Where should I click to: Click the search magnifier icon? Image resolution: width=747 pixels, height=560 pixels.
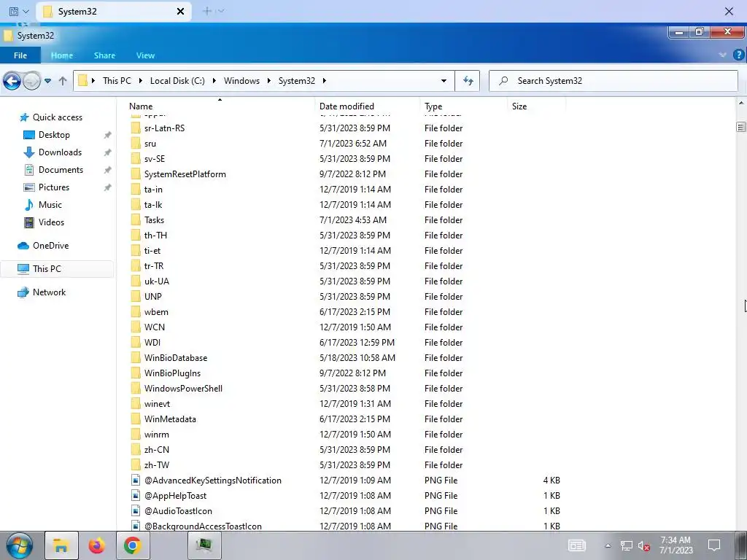click(503, 81)
